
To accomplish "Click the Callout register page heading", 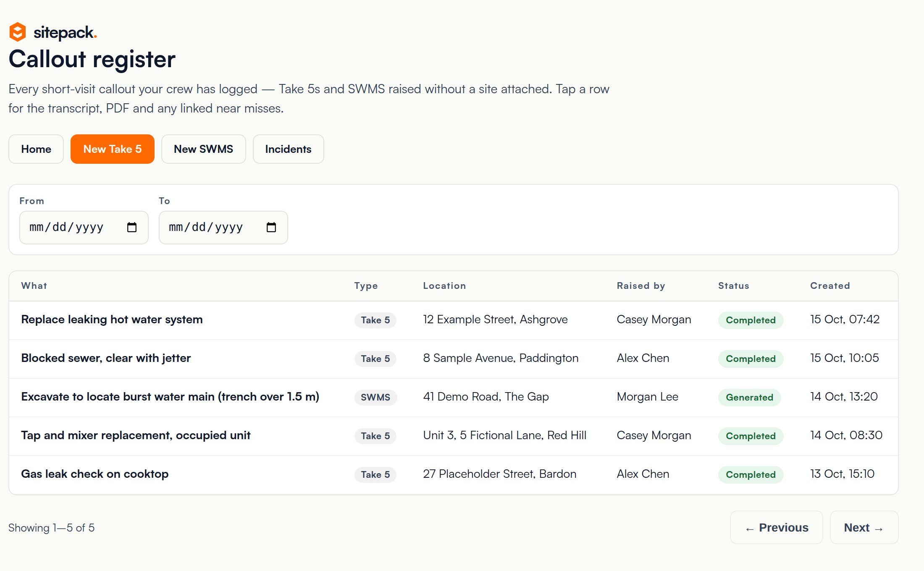I will pos(92,59).
